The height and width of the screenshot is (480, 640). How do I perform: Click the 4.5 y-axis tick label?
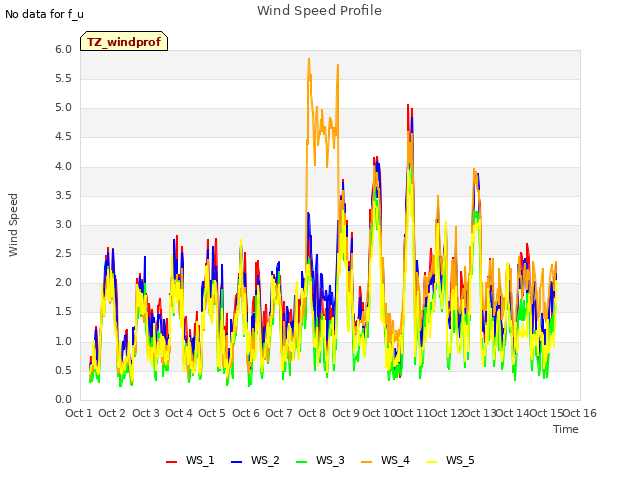[63, 137]
